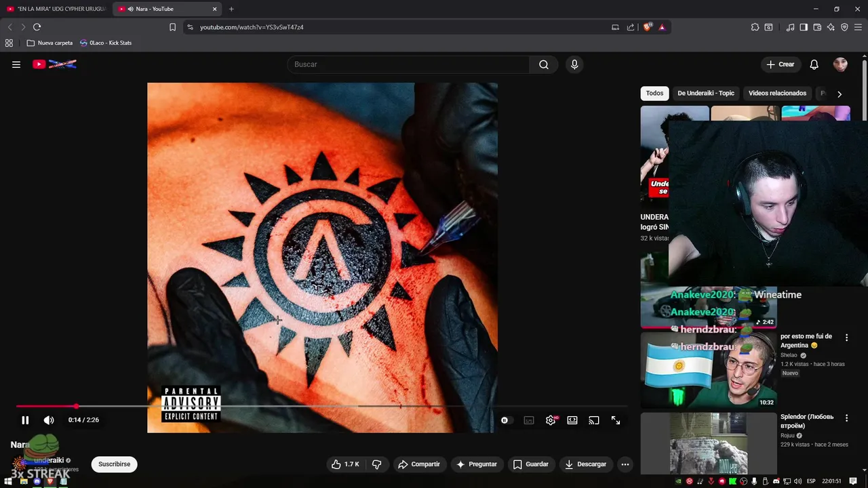868x488 pixels.
Task: Open the Preguntar AI button
Action: click(x=477, y=464)
